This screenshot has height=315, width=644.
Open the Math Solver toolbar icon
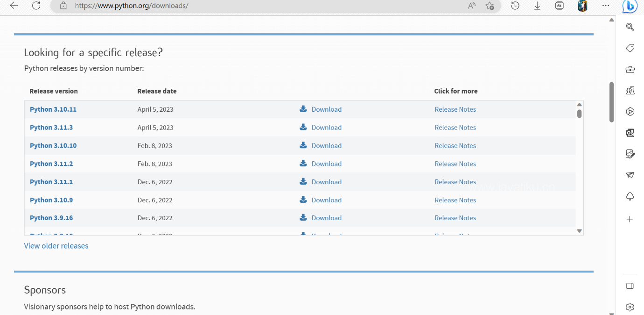[x=560, y=6]
